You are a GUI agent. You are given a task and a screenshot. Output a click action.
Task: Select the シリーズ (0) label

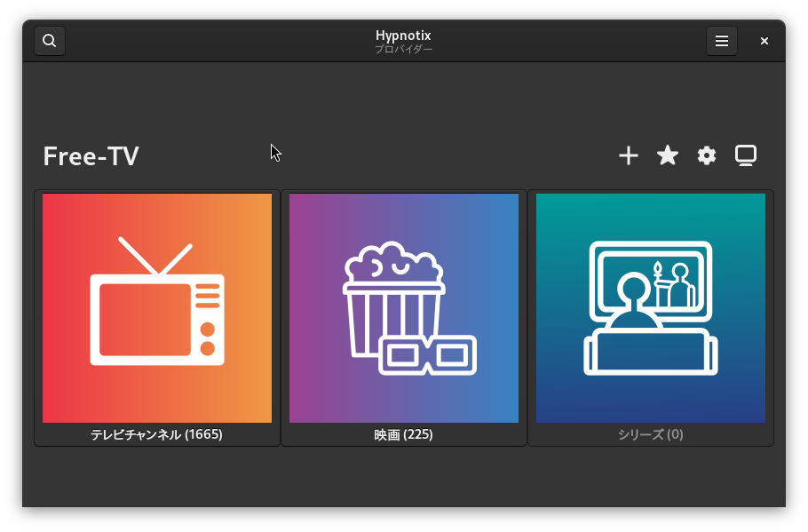pyautogui.click(x=651, y=434)
